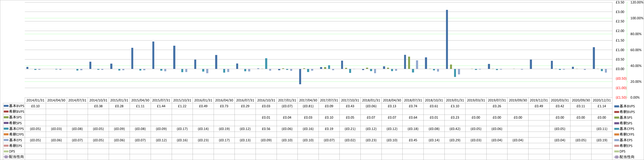
Task: Click the 2020/12/31 date column header
Action: click(x=602, y=100)
